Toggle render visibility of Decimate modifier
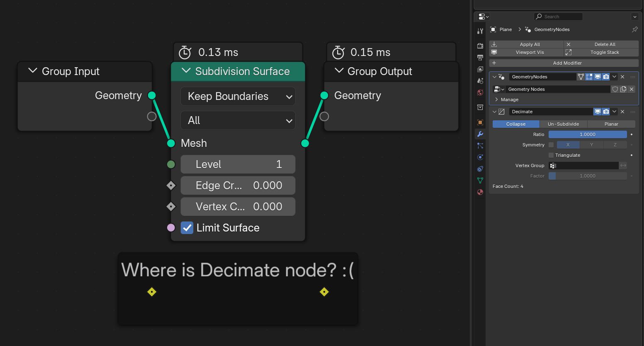This screenshot has height=346, width=644. (606, 112)
